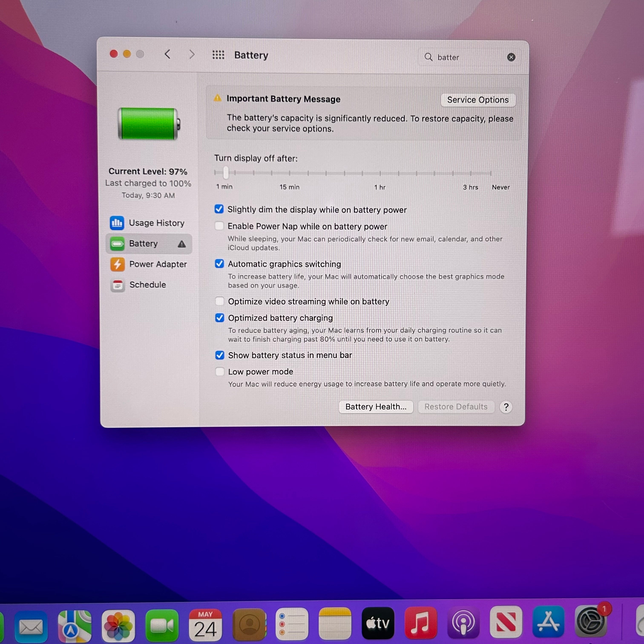Click the large green battery graphic
644x644 pixels.
click(149, 124)
